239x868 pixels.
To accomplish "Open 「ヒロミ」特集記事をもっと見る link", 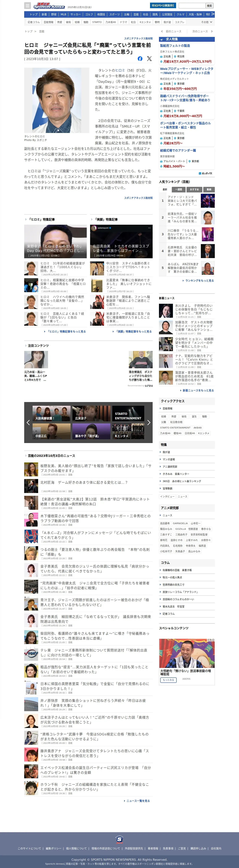I will coord(65,331).
